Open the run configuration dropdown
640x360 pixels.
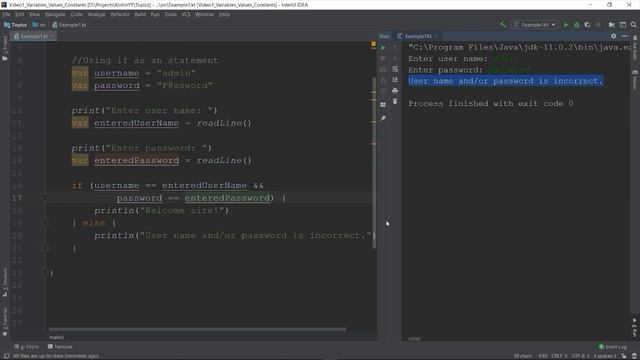coord(535,25)
